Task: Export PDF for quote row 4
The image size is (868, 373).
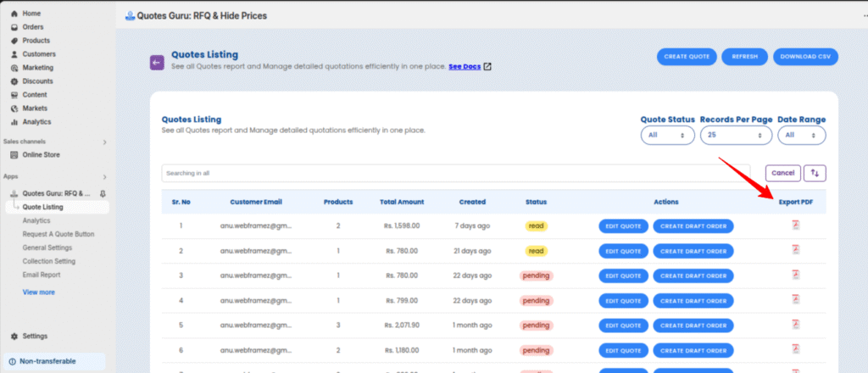Action: [795, 300]
